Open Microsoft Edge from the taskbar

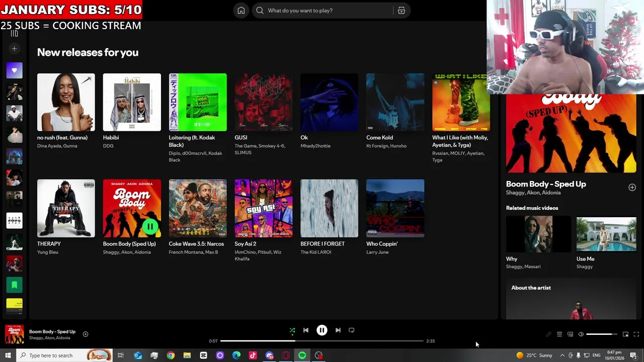coord(236,355)
